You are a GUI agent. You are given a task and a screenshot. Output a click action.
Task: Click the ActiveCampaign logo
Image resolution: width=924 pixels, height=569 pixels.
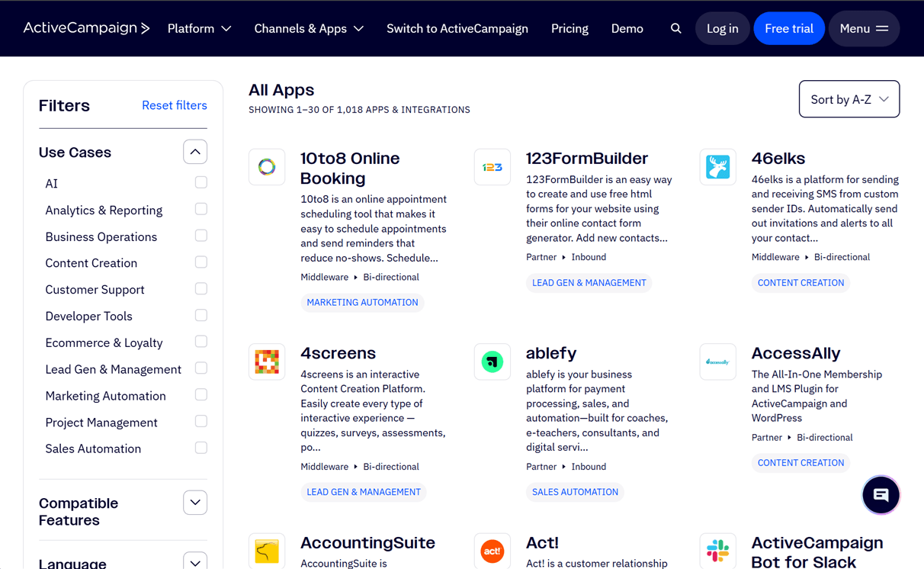click(x=86, y=28)
